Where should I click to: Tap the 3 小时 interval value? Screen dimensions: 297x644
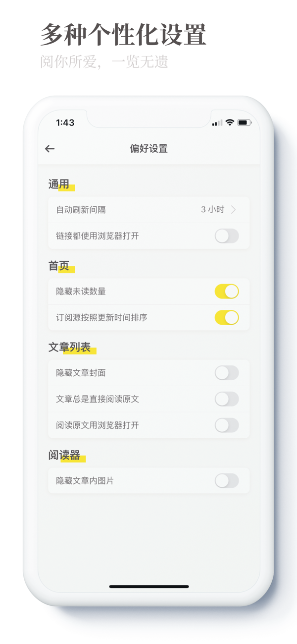212,210
